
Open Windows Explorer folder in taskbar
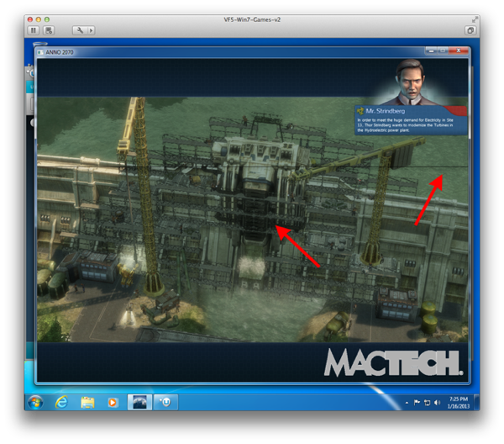click(x=87, y=402)
